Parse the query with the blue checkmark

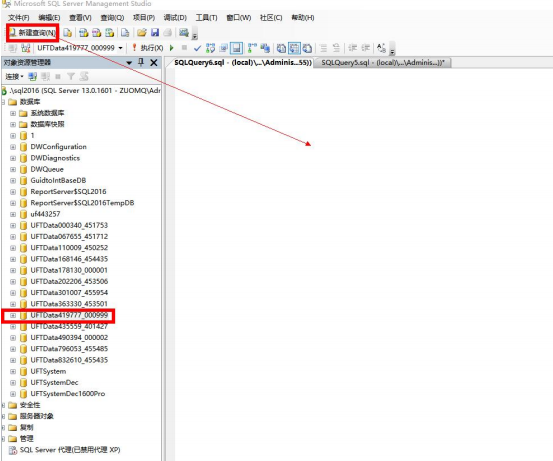[x=197, y=48]
